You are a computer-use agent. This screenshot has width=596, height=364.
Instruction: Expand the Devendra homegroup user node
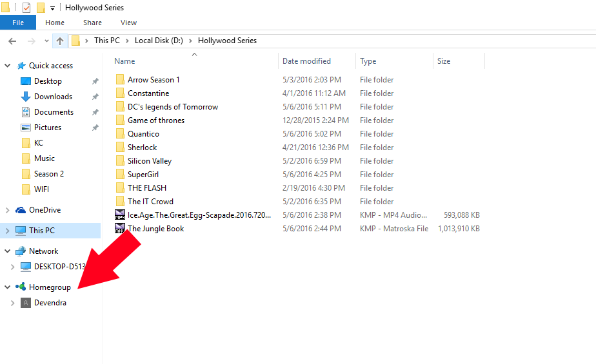12,303
